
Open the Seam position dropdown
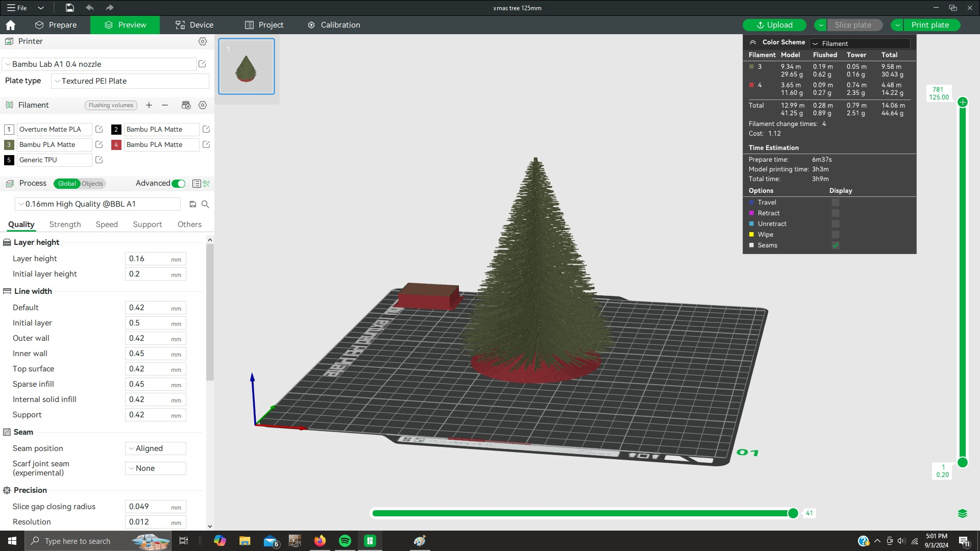pyautogui.click(x=155, y=448)
